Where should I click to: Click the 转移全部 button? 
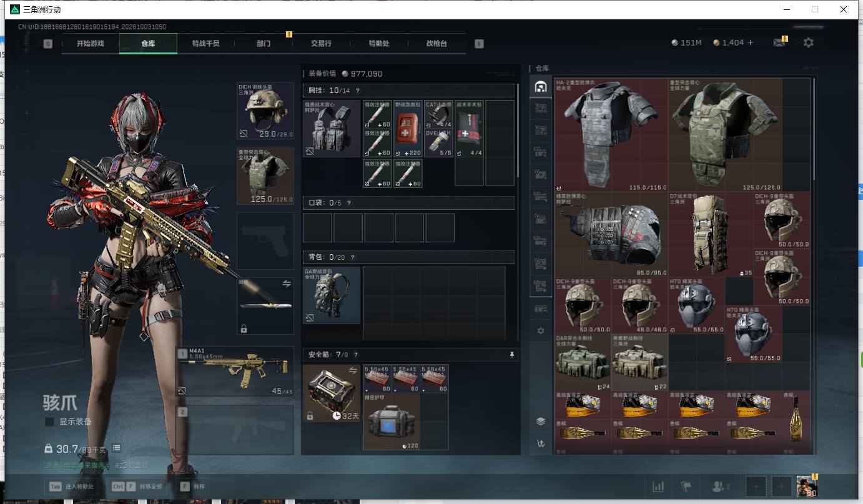(x=136, y=487)
